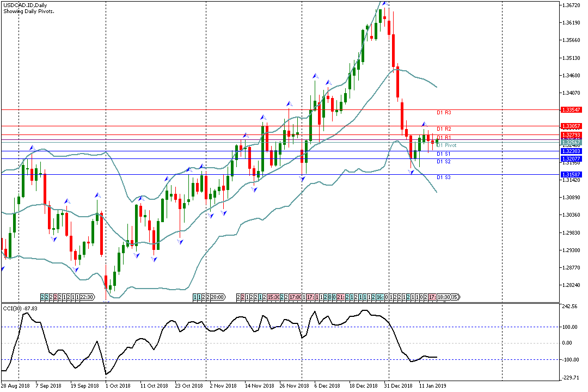The height and width of the screenshot is (392, 588).
Task: Click the 22:30 news event marker
Action: click(x=88, y=297)
